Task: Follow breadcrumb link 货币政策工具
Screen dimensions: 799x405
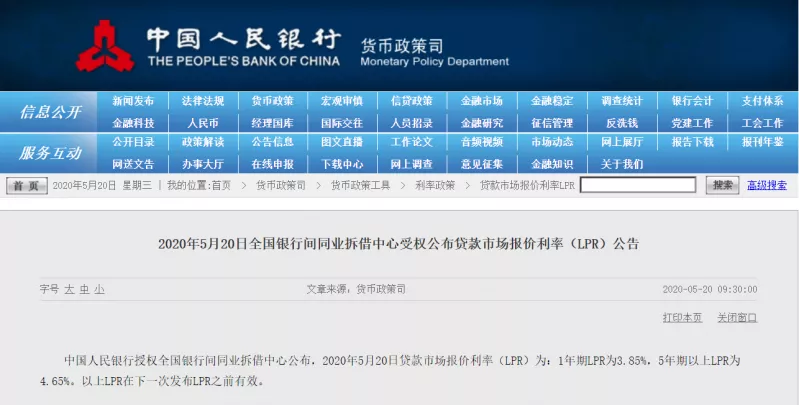Action: coord(360,185)
